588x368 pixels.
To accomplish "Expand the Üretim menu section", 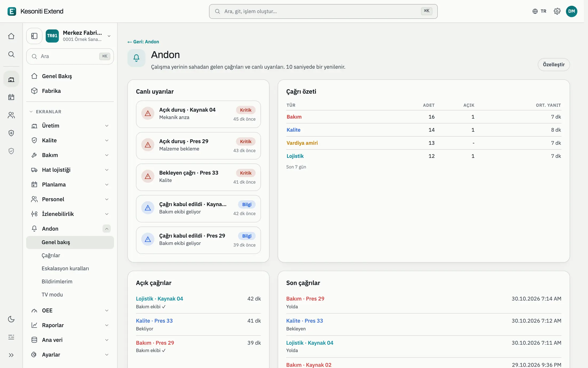I will point(70,126).
